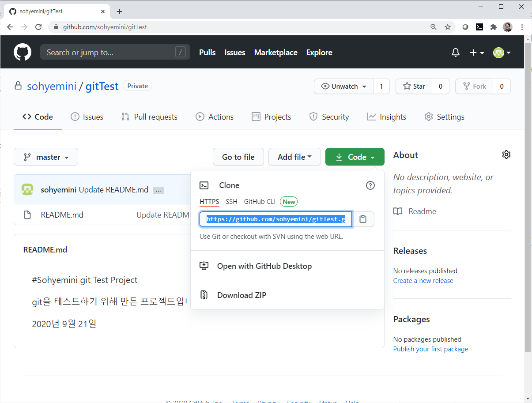The width and height of the screenshot is (532, 403).
Task: Click the Readme link in About
Action: click(x=423, y=211)
